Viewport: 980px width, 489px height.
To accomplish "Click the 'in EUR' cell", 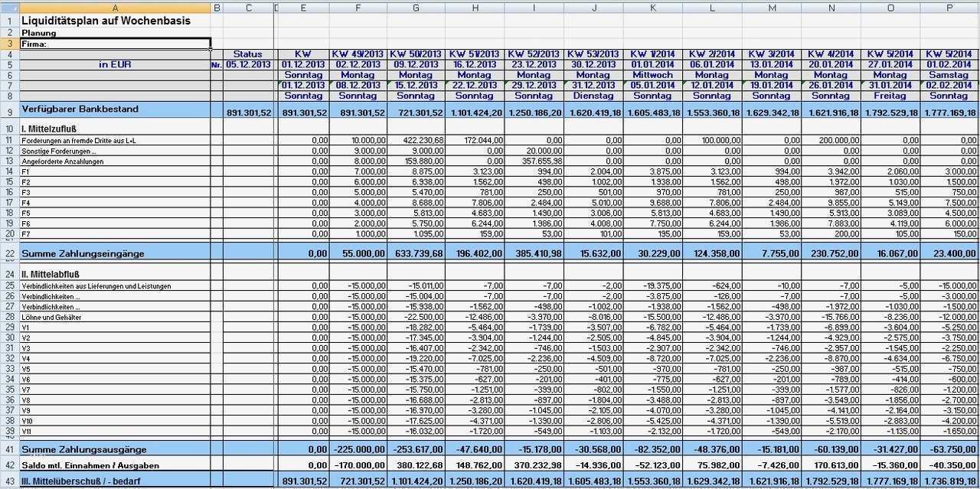I will pyautogui.click(x=115, y=64).
